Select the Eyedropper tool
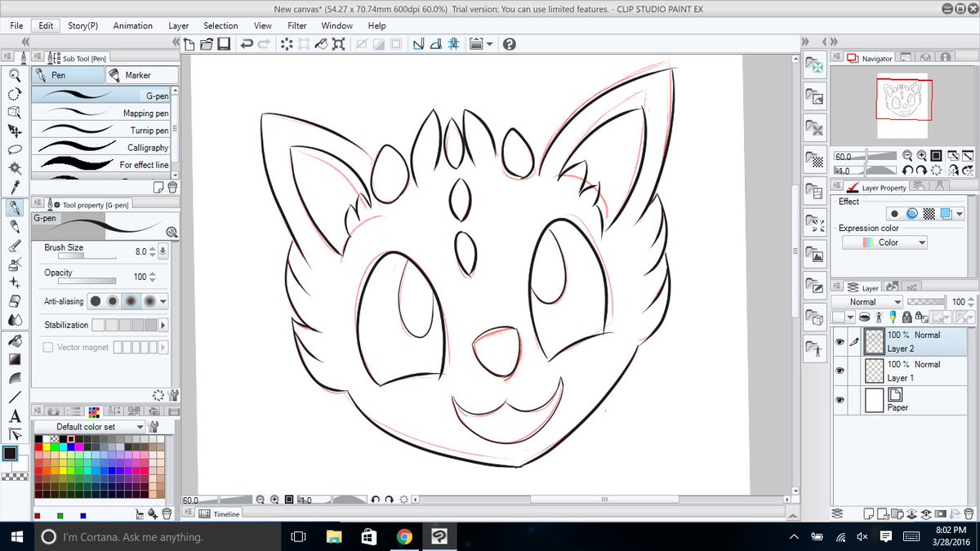Image resolution: width=980 pixels, height=551 pixels. [14, 187]
